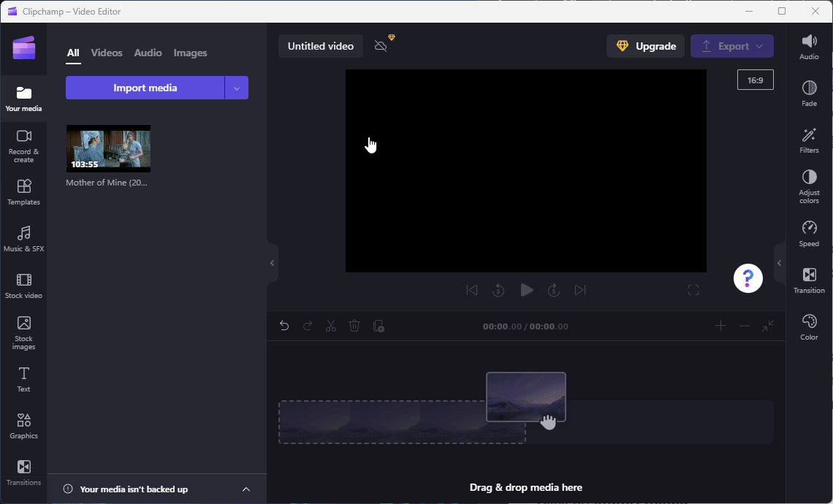Viewport: 833px width, 504px height.
Task: Select the Mother of Mine thumbnail
Action: coord(108,148)
